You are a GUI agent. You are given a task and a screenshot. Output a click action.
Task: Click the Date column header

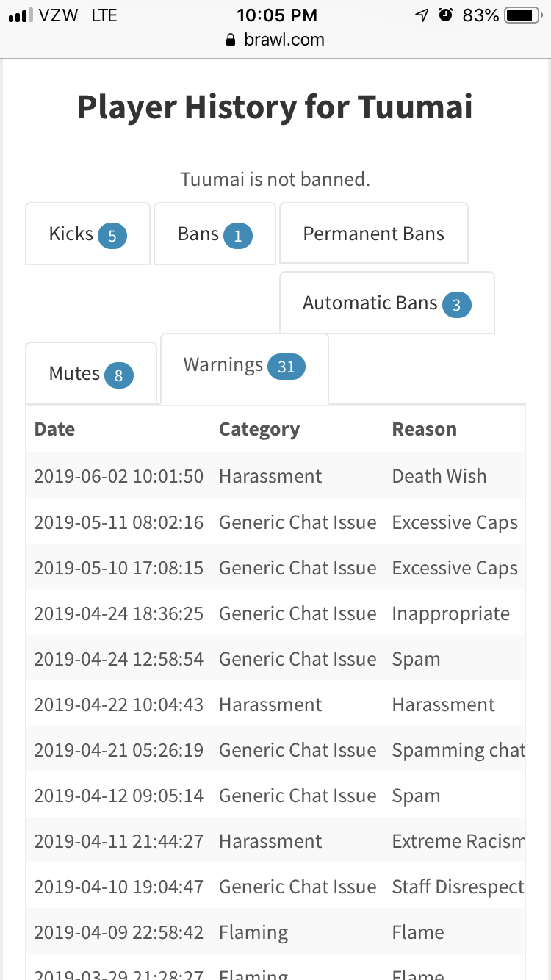tap(54, 429)
